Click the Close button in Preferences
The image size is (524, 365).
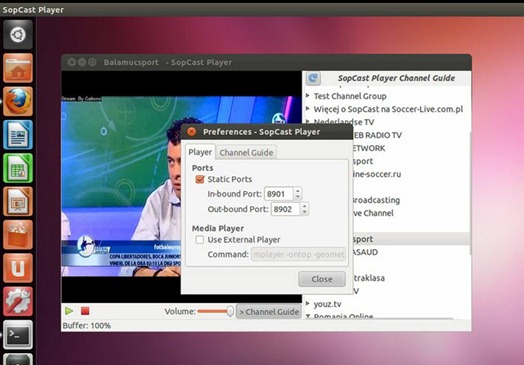pyautogui.click(x=322, y=279)
